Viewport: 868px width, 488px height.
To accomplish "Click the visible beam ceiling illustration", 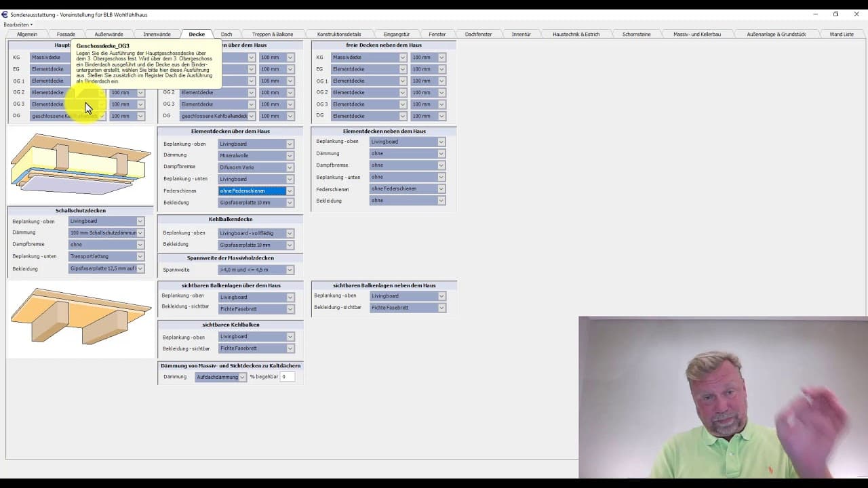I will tap(80, 317).
